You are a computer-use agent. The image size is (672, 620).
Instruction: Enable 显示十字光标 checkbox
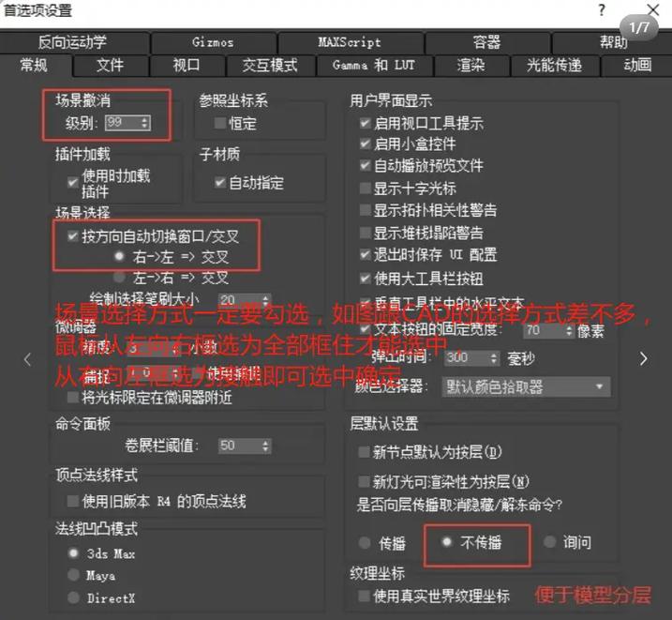[366, 189]
